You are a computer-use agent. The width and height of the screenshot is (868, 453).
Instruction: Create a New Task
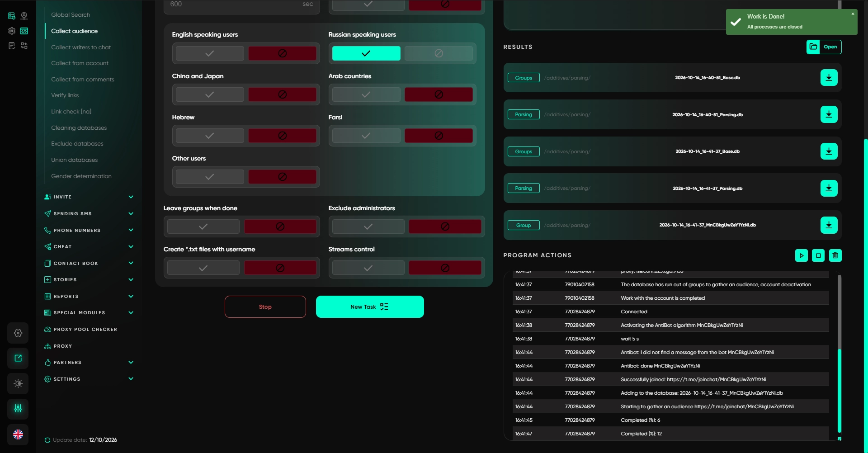click(370, 307)
